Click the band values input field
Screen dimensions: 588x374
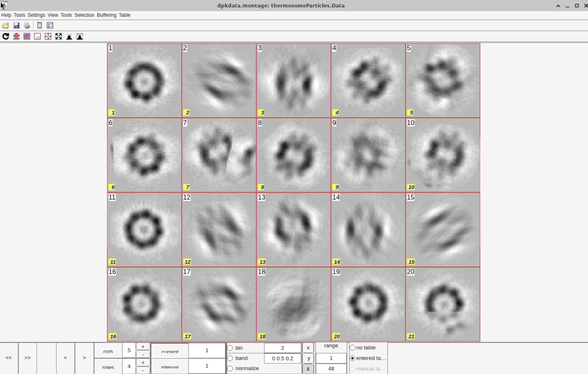click(282, 358)
